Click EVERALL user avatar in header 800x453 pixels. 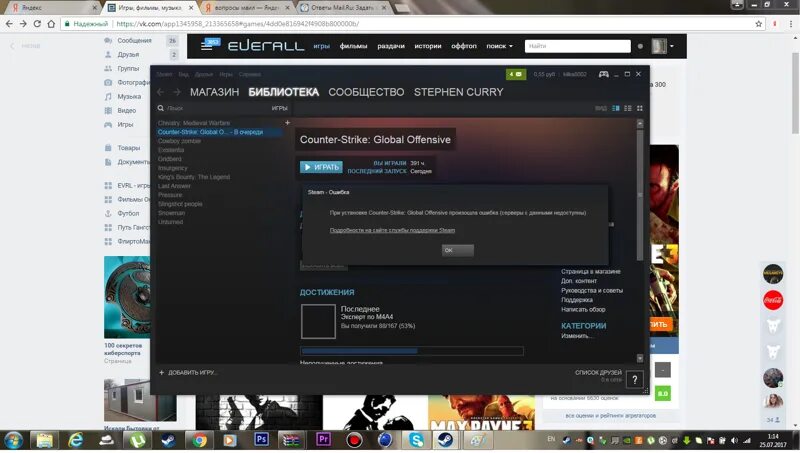tap(659, 46)
